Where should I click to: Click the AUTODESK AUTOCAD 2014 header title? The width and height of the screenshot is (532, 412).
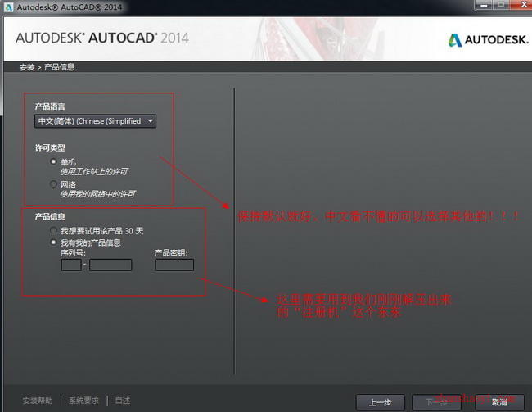pos(102,38)
